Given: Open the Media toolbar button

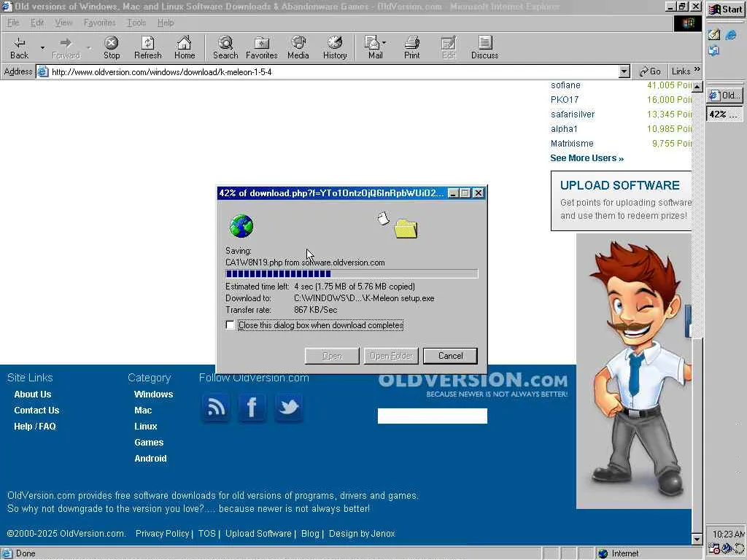Looking at the screenshot, I should (x=298, y=47).
